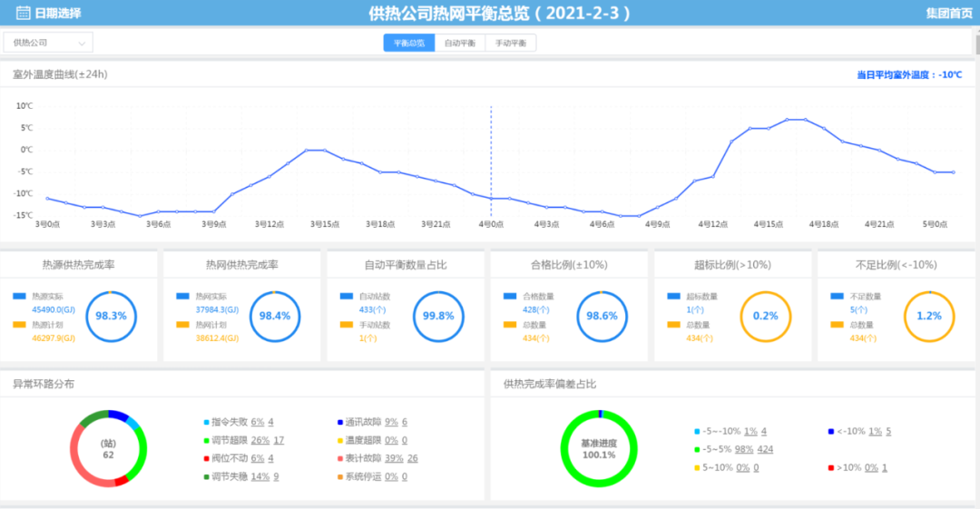Click the 异常环路分布 donut chart center

[x=109, y=448]
